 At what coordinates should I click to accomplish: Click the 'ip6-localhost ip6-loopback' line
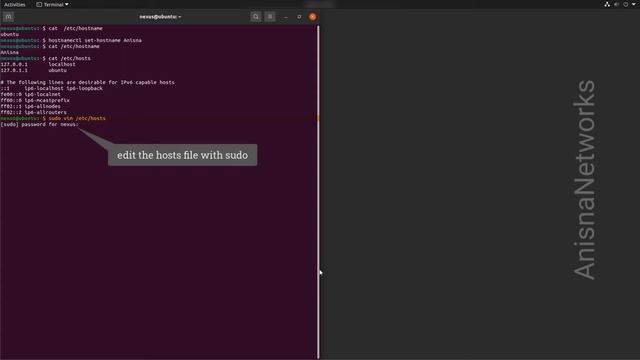51,88
